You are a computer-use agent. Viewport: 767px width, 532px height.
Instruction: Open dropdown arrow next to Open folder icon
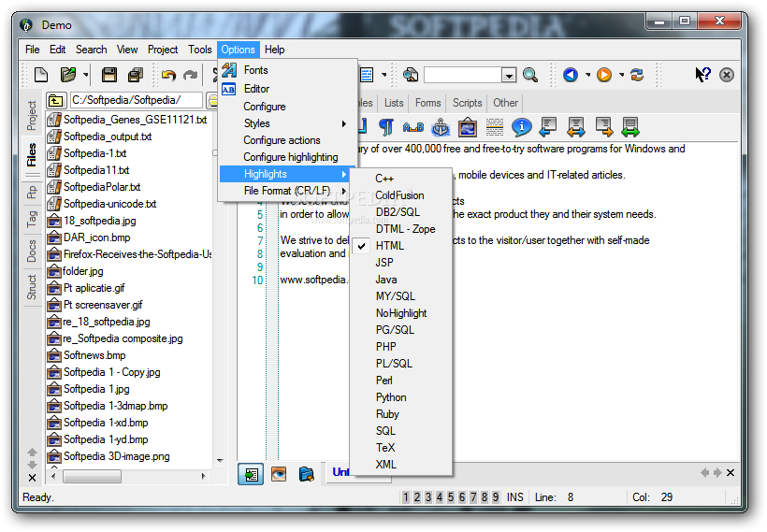pyautogui.click(x=86, y=75)
